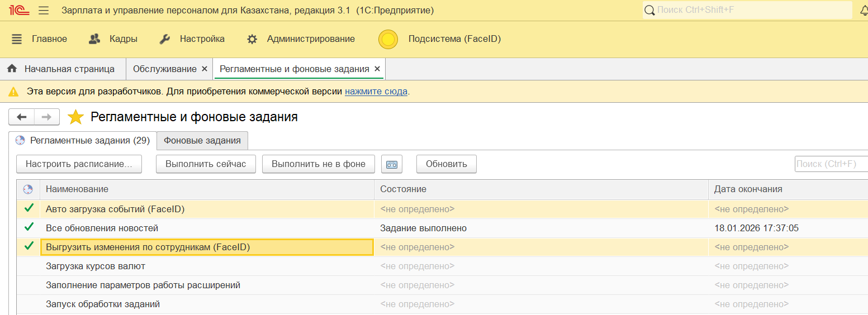Click the yellow star favorites icon
This screenshot has width=868, height=315.
[75, 117]
